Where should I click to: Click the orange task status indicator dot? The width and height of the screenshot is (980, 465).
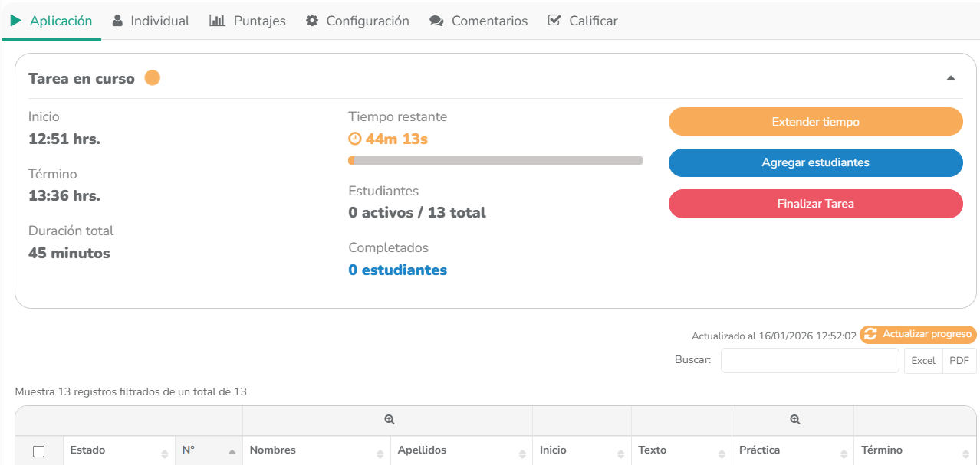click(153, 78)
